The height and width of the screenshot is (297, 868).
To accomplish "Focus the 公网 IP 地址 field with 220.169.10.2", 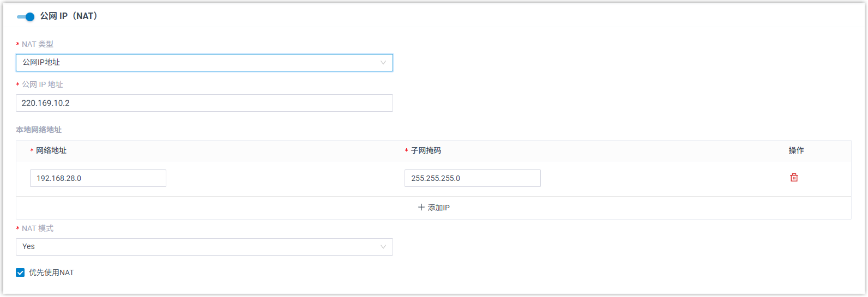I will click(x=204, y=103).
